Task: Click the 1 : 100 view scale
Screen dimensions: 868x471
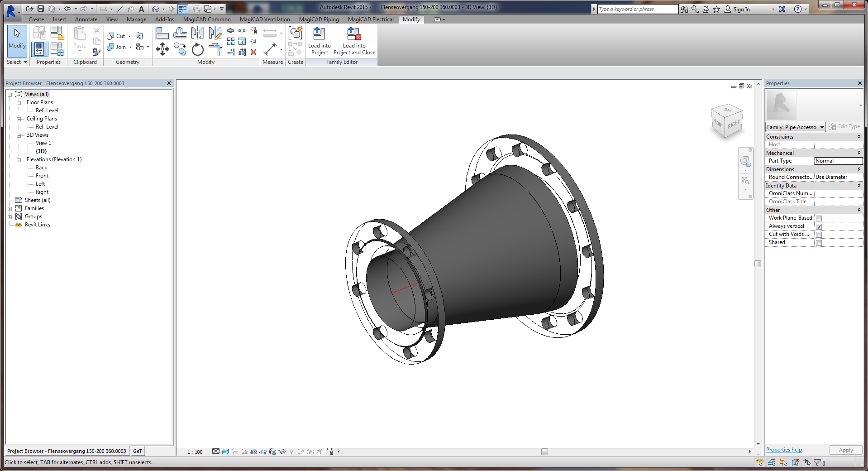Action: pos(195,452)
